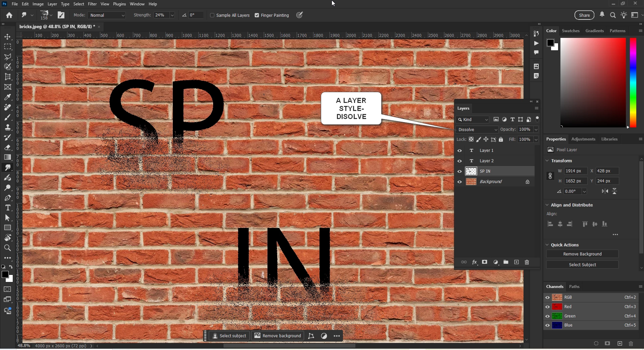Switch to the Paths tab
644x350 pixels.
pos(574,287)
